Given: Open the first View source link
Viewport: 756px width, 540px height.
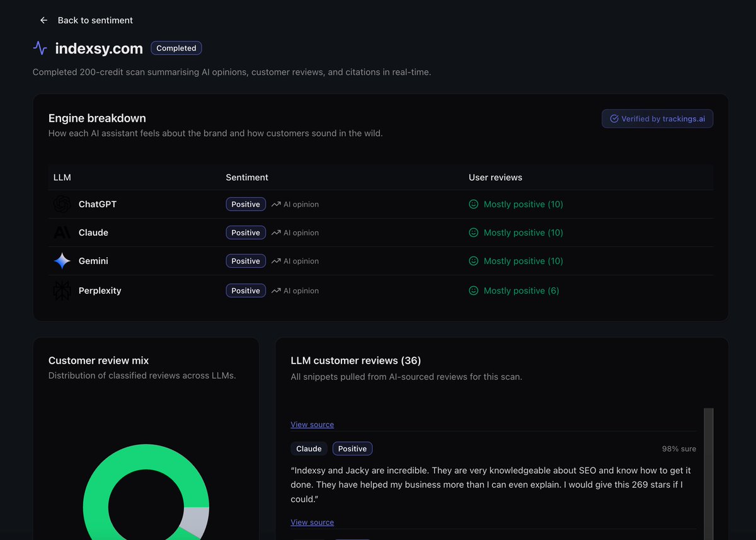Looking at the screenshot, I should pyautogui.click(x=312, y=424).
